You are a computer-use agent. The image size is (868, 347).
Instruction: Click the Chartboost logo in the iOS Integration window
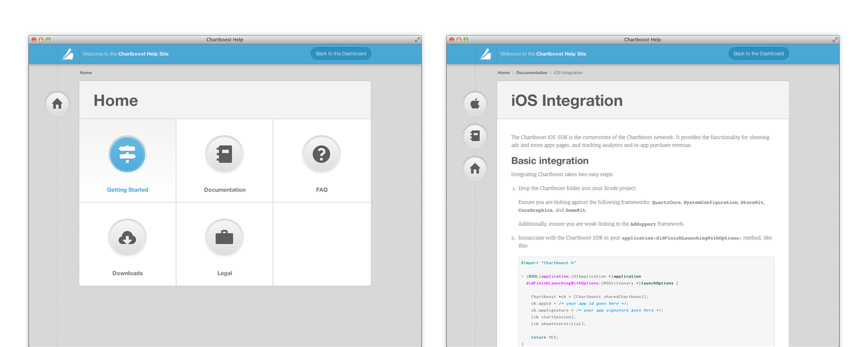point(486,54)
